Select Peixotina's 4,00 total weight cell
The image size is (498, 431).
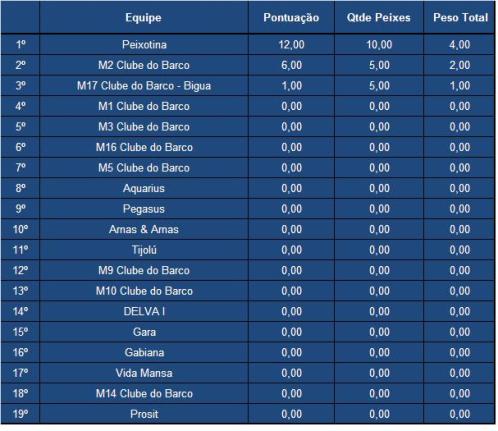[460, 45]
